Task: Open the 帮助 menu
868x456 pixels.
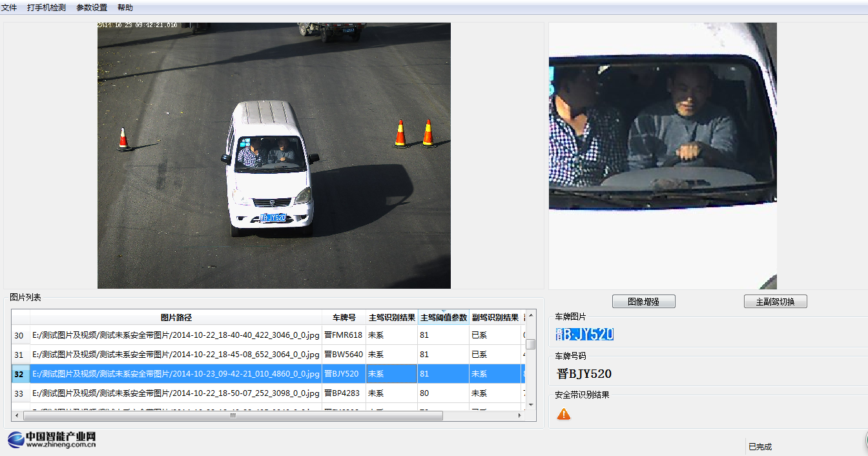Action: [125, 8]
